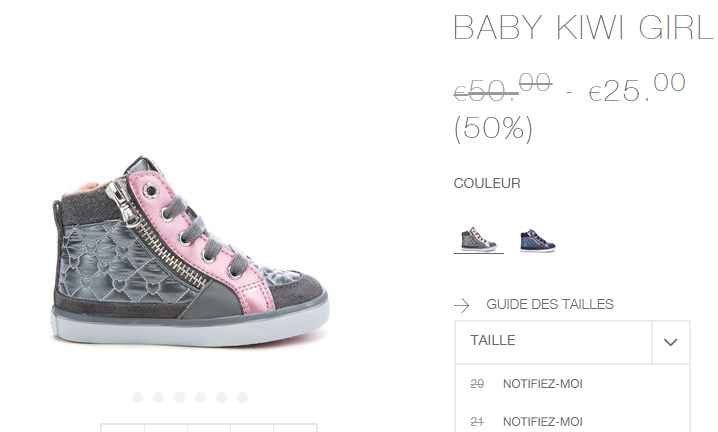
Task: Select the crossed-out size 20 option
Action: click(477, 383)
